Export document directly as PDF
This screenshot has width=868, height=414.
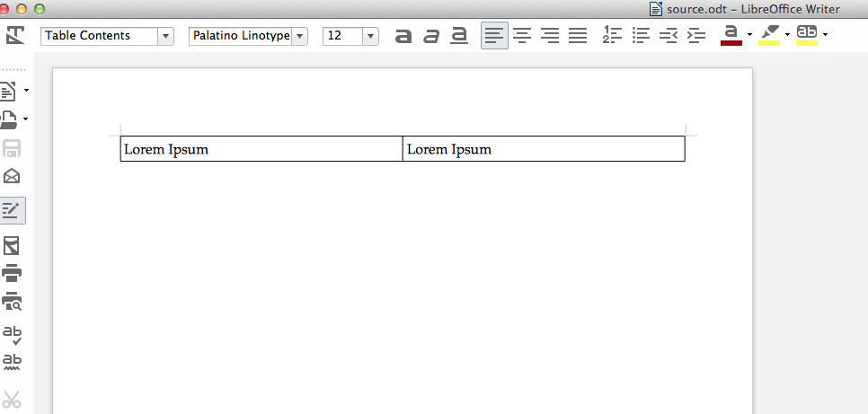[13, 246]
